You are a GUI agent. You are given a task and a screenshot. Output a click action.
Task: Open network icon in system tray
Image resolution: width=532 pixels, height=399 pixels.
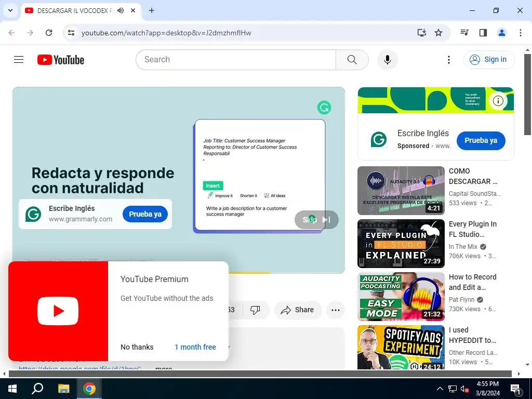coord(453,389)
